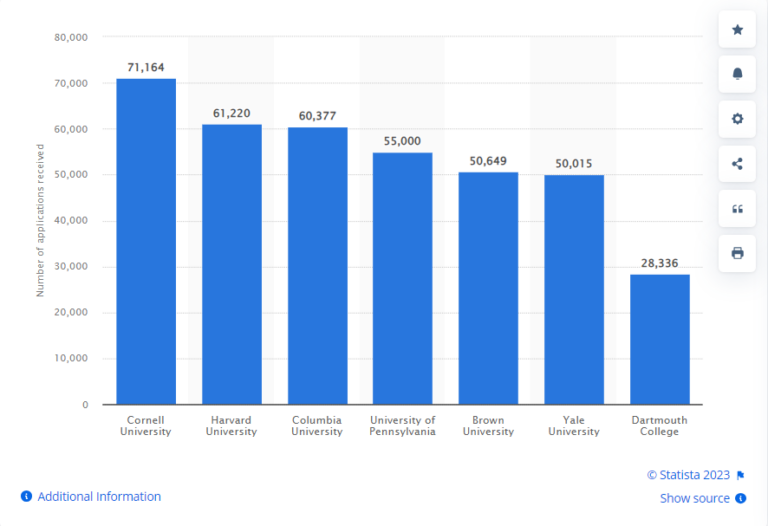Select the Cornell University bar

(146, 241)
